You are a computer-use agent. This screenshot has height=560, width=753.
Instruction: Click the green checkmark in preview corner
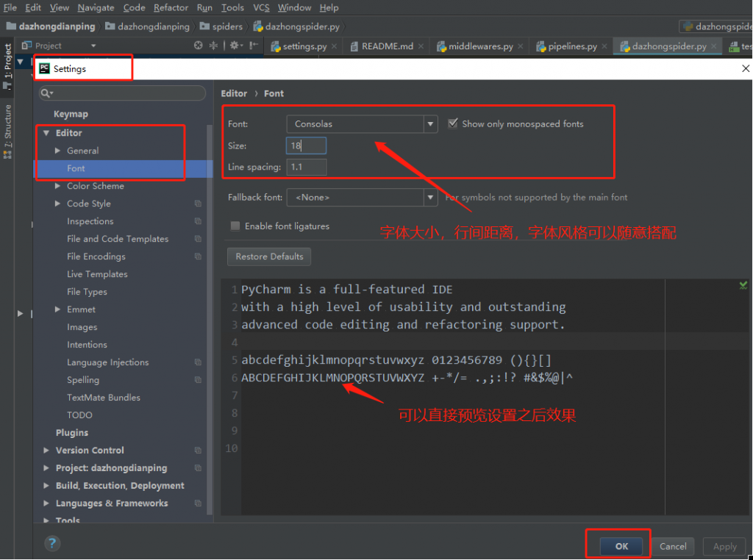[x=743, y=286]
